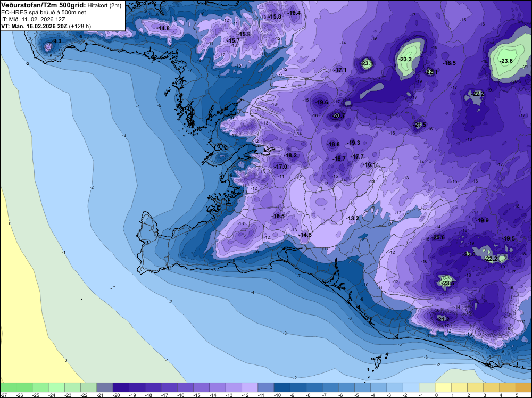This screenshot has width=532, height=398.
Task: Click the -9.3 temperature label on the map
Action: 56,41
